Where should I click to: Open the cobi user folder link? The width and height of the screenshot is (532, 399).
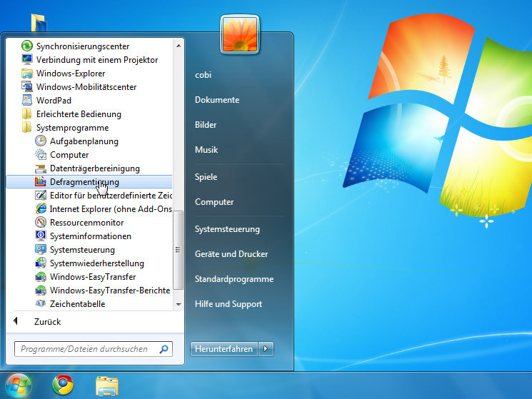click(204, 74)
